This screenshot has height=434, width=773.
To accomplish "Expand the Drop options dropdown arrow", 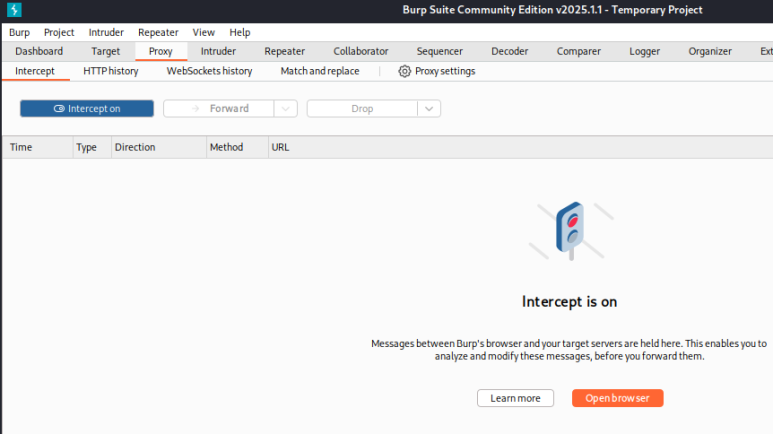I will [x=429, y=108].
